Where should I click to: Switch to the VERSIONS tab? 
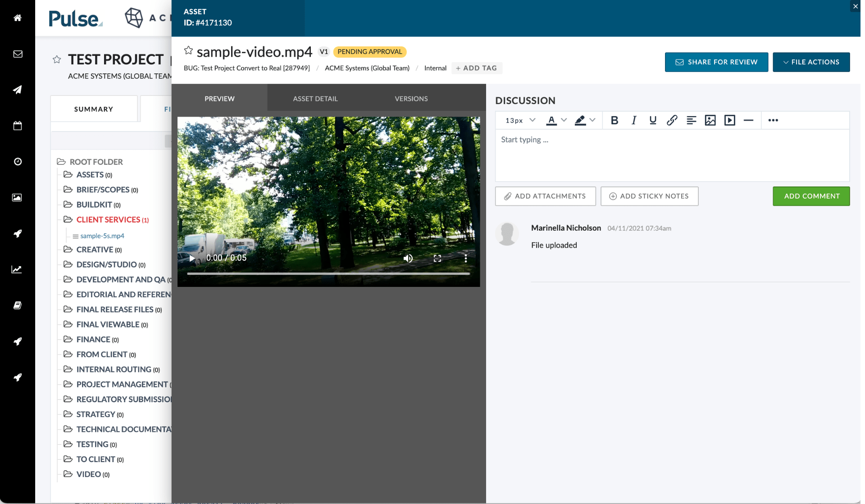point(411,98)
